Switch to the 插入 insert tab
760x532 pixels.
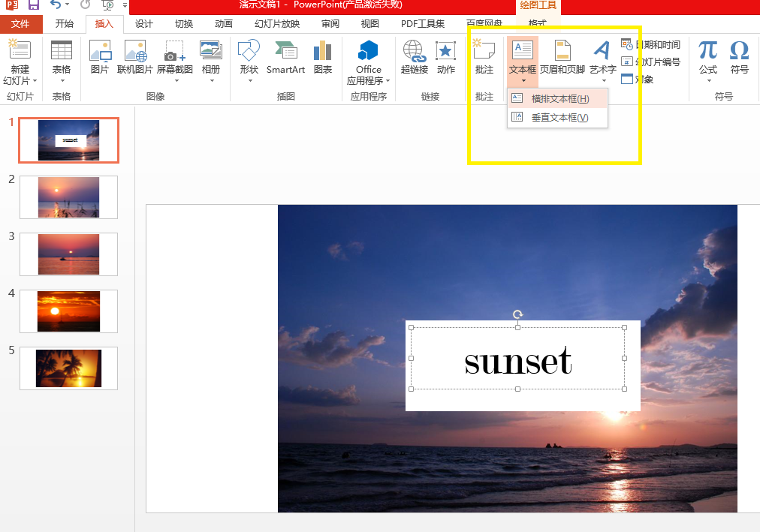tap(104, 24)
